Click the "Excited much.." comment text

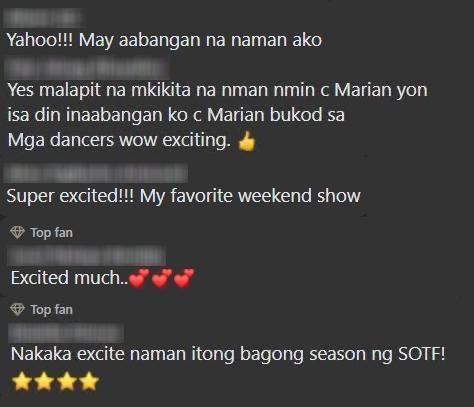pyautogui.click(x=69, y=278)
